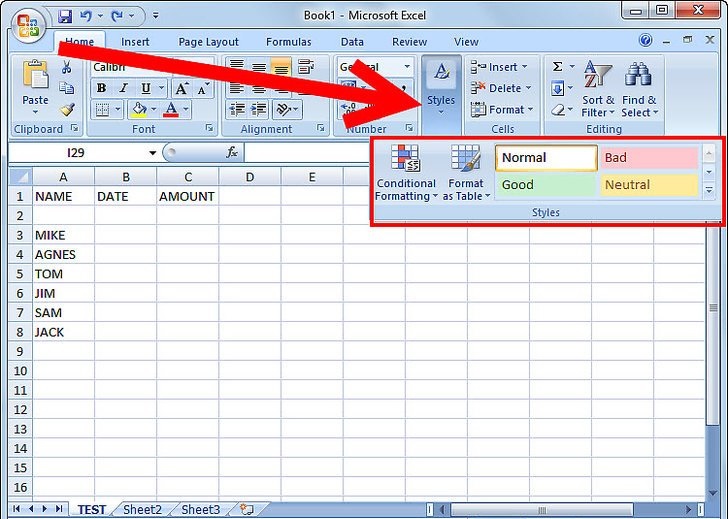Save the workbook from Quick Access toolbar
728x519 pixels.
point(65,16)
